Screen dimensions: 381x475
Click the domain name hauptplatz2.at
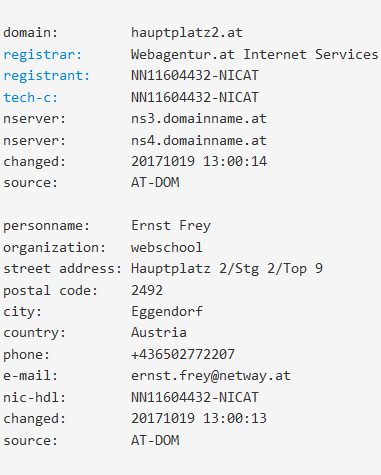[187, 33]
